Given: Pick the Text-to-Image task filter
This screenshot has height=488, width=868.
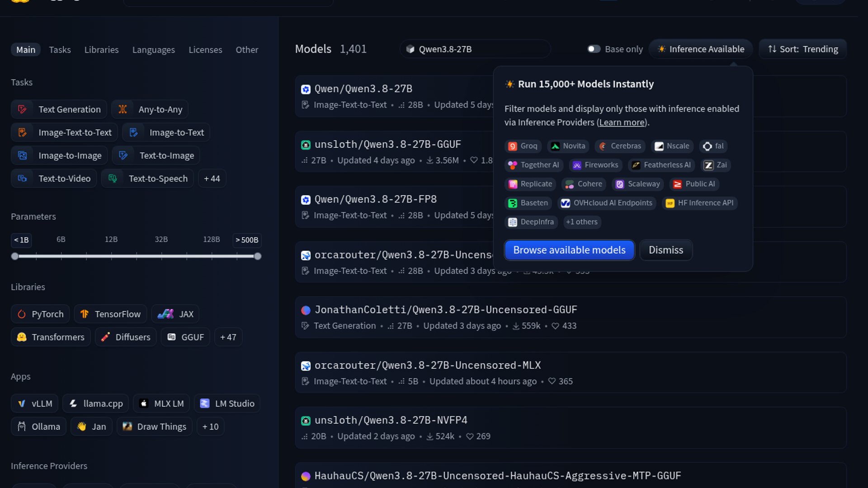Looking at the screenshot, I should click(156, 155).
